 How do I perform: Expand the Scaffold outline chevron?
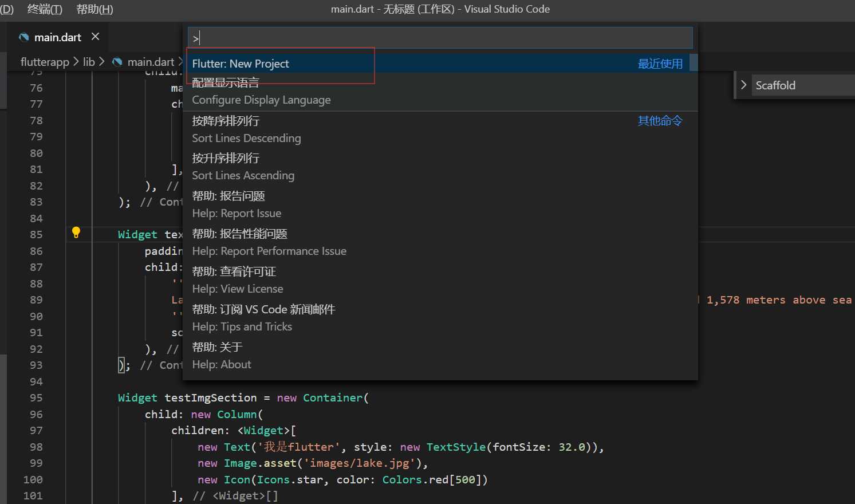coord(743,85)
